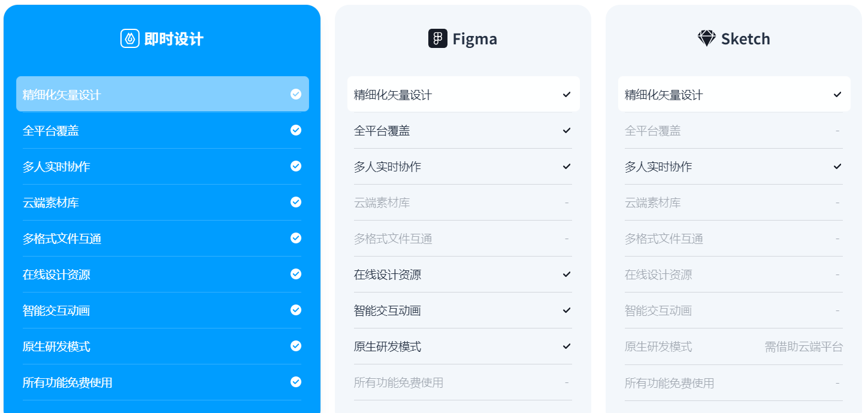Click the Sketch diamond logo icon

point(707,39)
